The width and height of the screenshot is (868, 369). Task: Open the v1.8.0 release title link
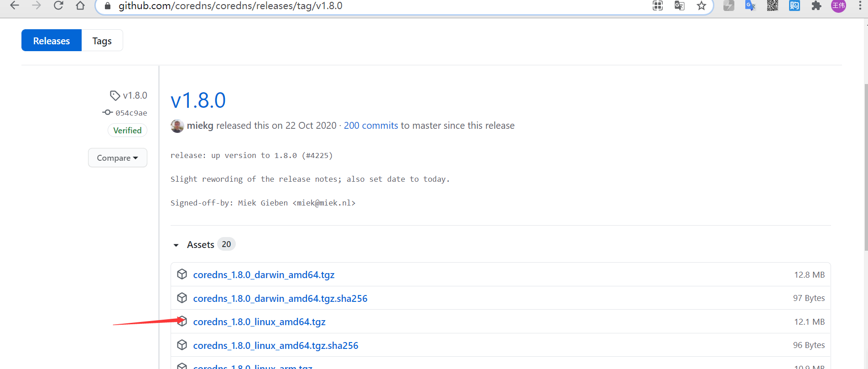click(198, 100)
